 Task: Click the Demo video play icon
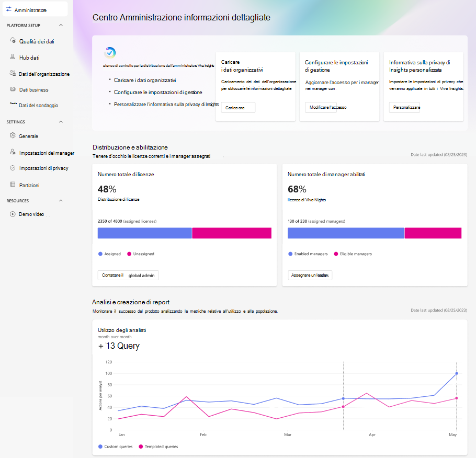point(13,214)
